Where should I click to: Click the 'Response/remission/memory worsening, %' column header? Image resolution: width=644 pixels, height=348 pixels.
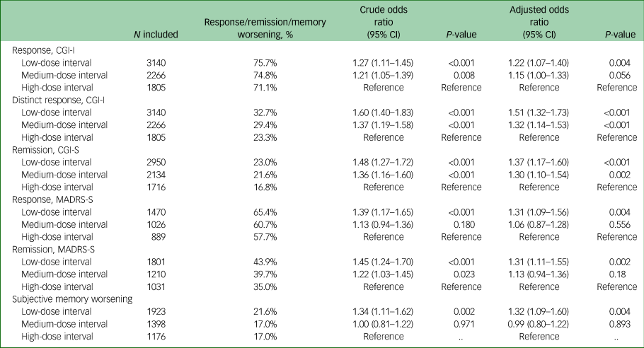coord(265,28)
